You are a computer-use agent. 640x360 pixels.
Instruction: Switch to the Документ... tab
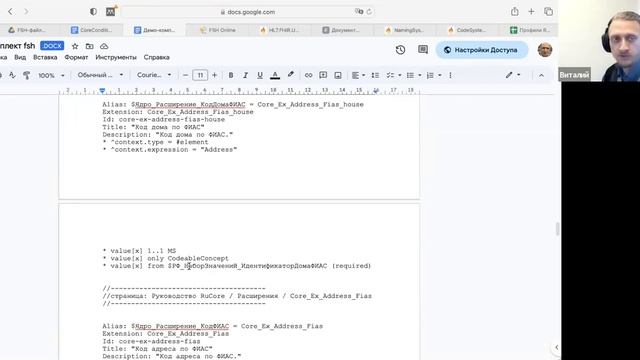[342, 30]
